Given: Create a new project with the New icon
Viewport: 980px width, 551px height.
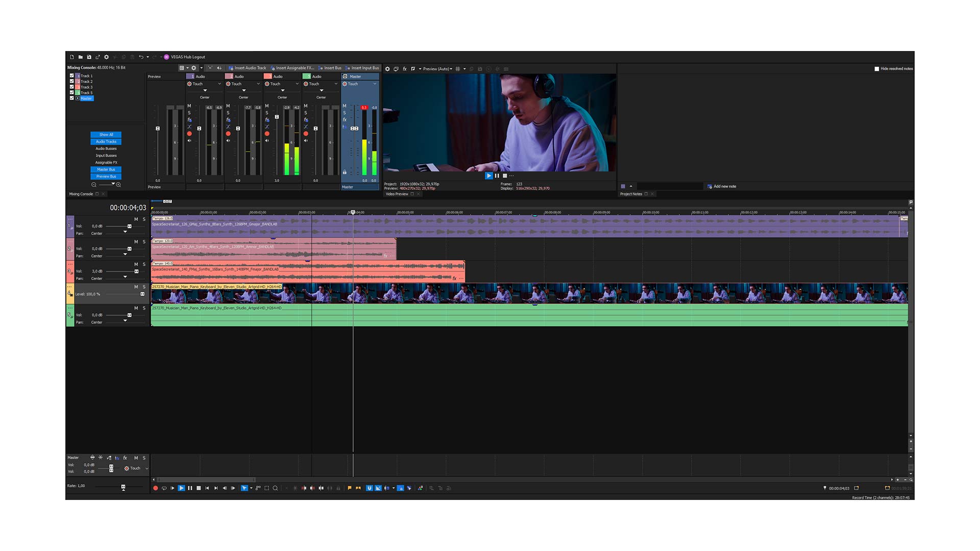Looking at the screenshot, I should pyautogui.click(x=72, y=57).
